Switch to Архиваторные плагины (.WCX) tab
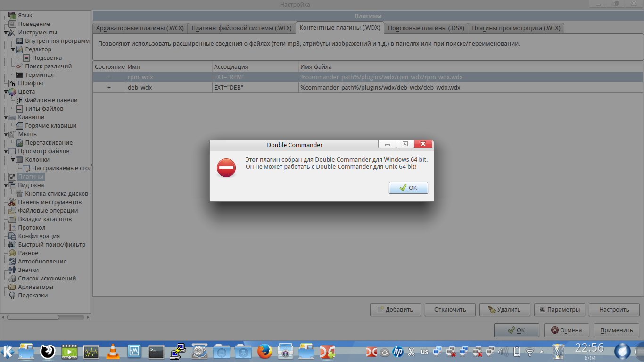 point(140,28)
